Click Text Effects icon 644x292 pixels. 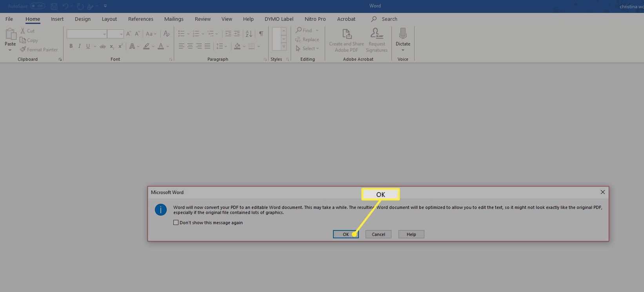pos(132,46)
